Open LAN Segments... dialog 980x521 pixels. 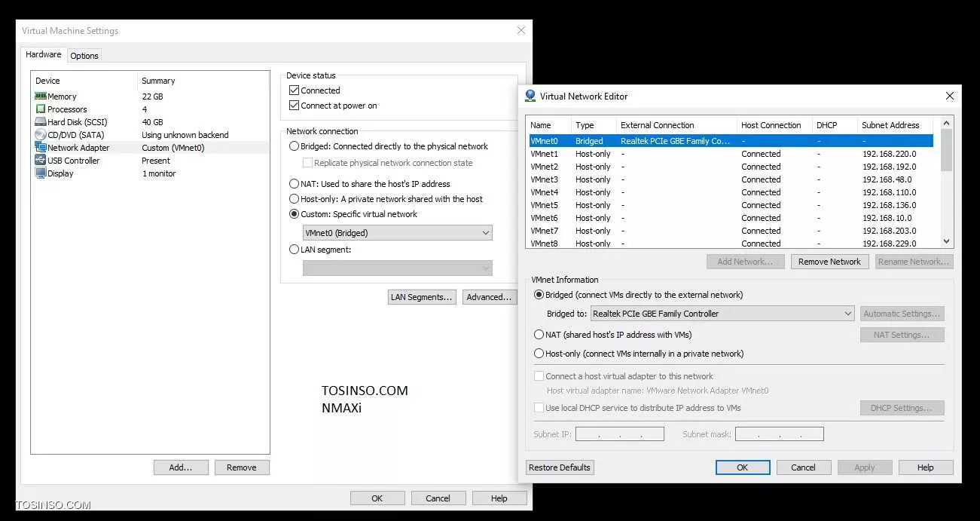[x=422, y=297]
